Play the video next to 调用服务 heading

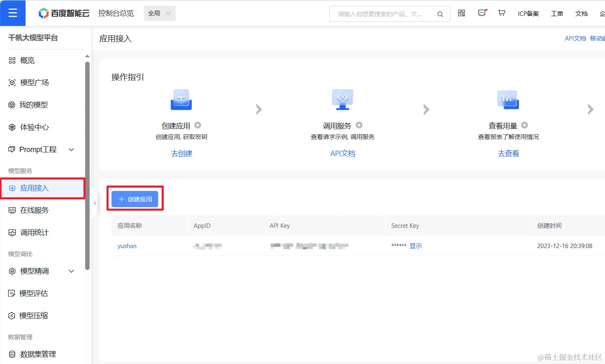coord(359,125)
